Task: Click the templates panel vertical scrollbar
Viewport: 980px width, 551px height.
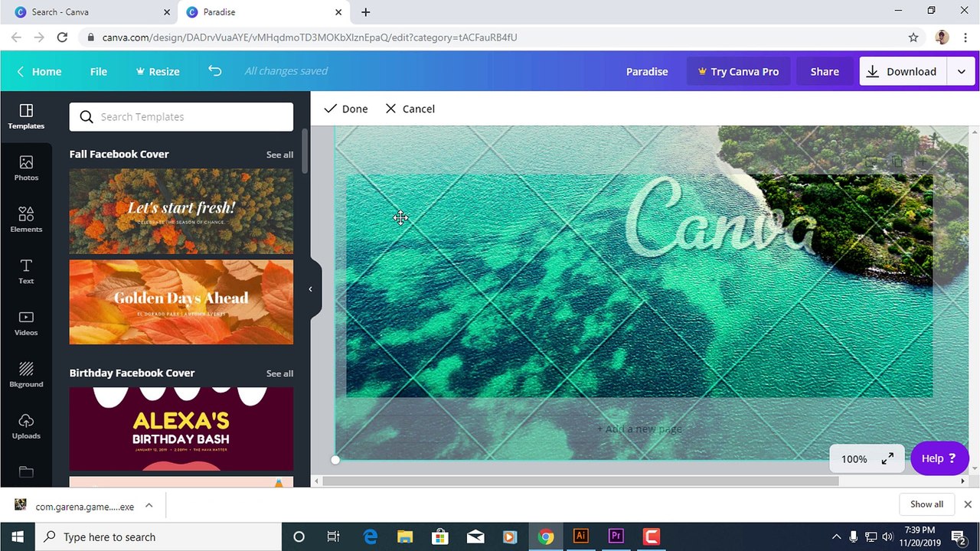Action: pyautogui.click(x=305, y=152)
